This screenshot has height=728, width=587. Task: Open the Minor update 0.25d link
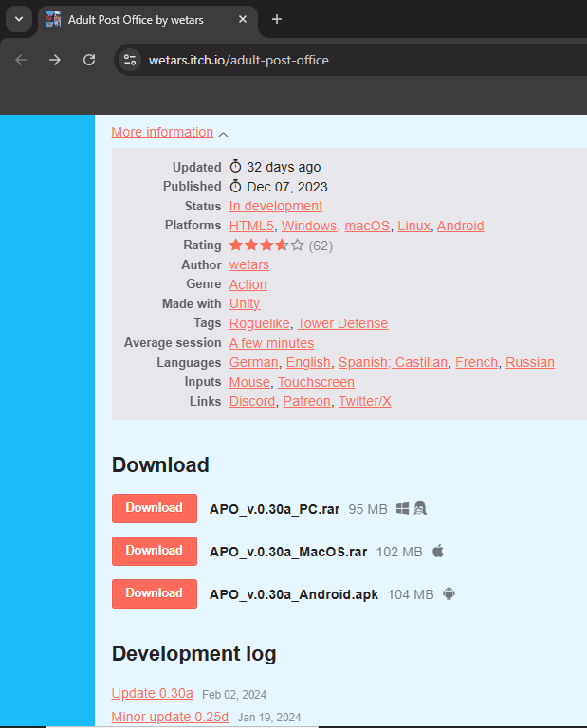point(170,717)
